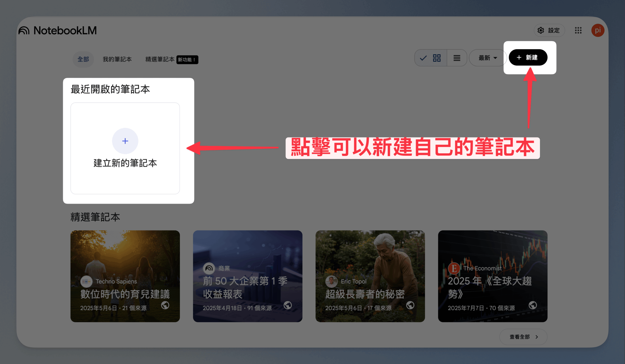Switch to list view toggle
The width and height of the screenshot is (625, 364).
pos(457,58)
